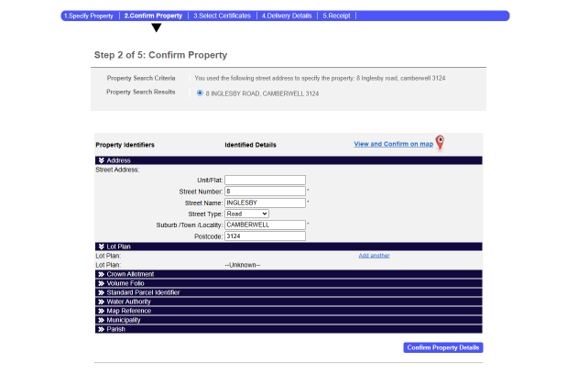Expand the Water Authority section
The height and width of the screenshot is (373, 567).
[289, 301]
